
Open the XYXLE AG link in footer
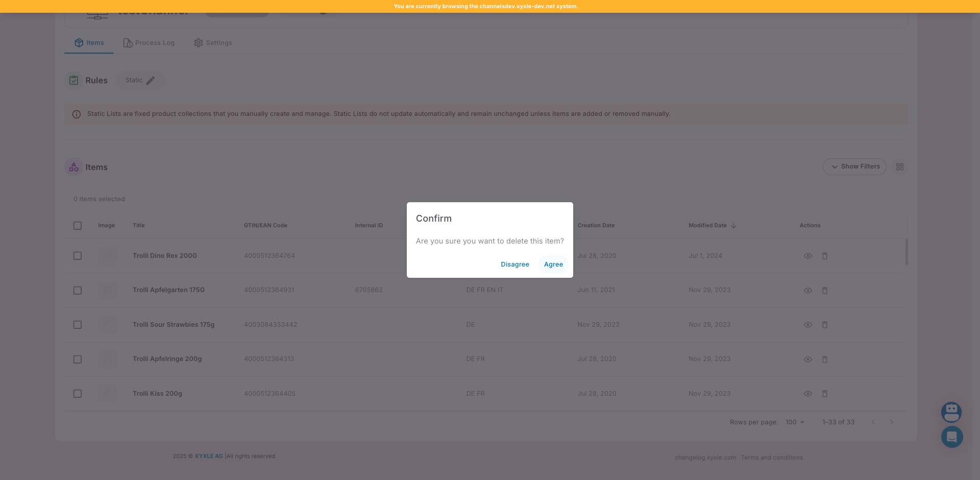pos(209,457)
